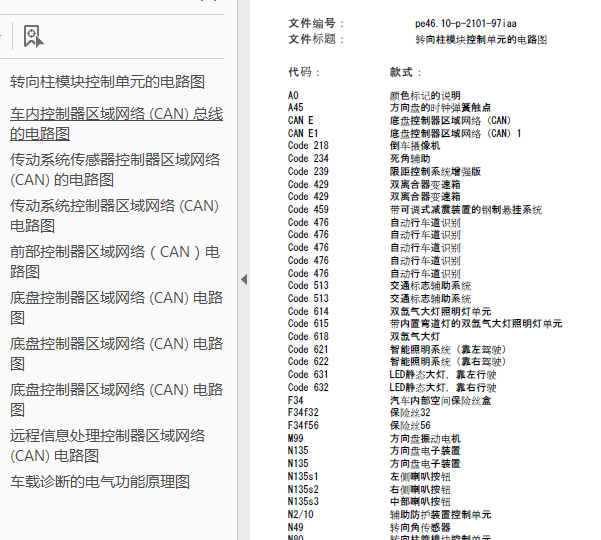Click the 倒车摄像机 description
The image size is (601, 540).
415,146
